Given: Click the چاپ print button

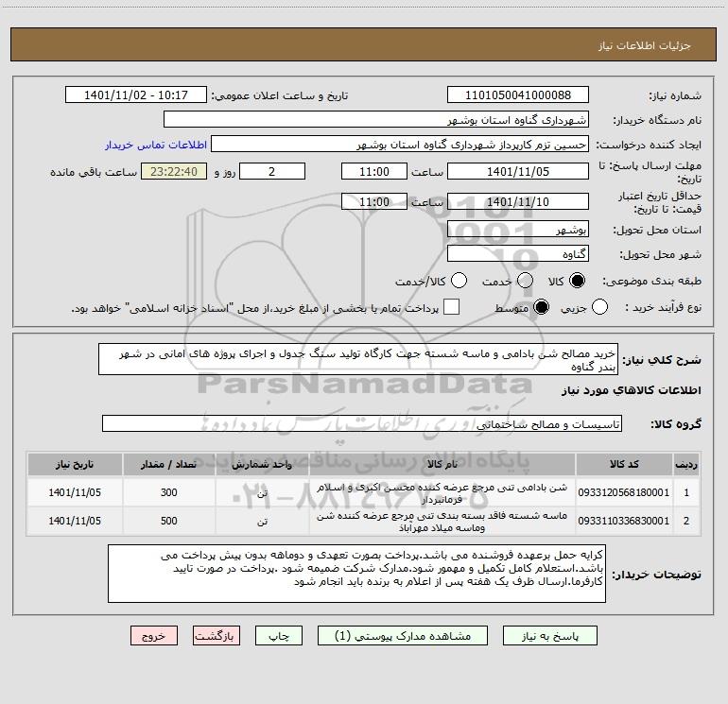Looking at the screenshot, I should 279,636.
